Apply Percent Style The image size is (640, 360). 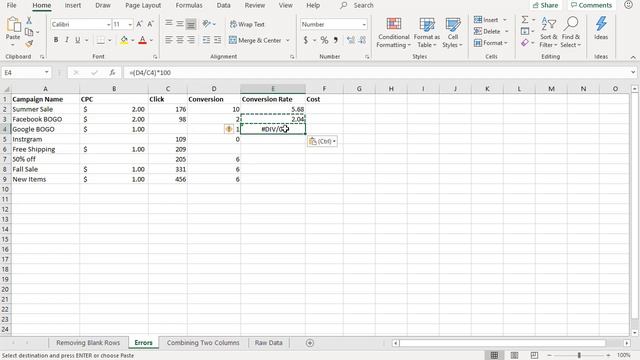pyautogui.click(x=324, y=40)
